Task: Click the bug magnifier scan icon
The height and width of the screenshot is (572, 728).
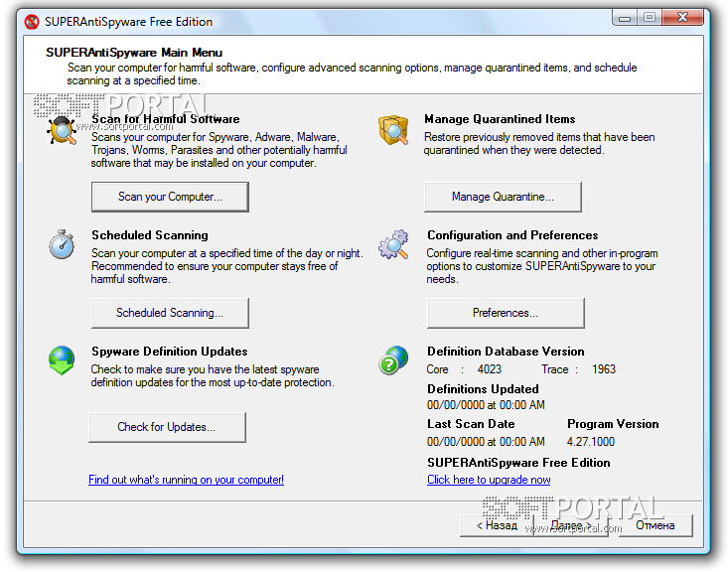Action: coord(62,130)
